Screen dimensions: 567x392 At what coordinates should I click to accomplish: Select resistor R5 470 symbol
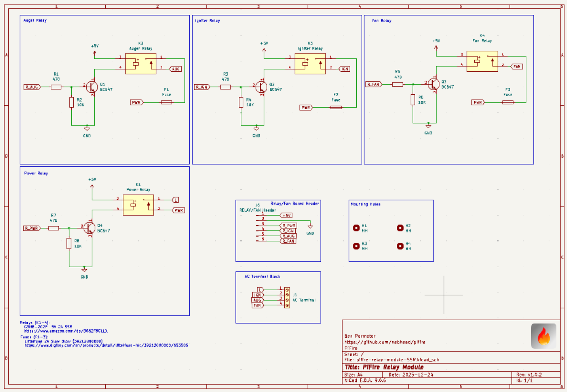click(398, 84)
